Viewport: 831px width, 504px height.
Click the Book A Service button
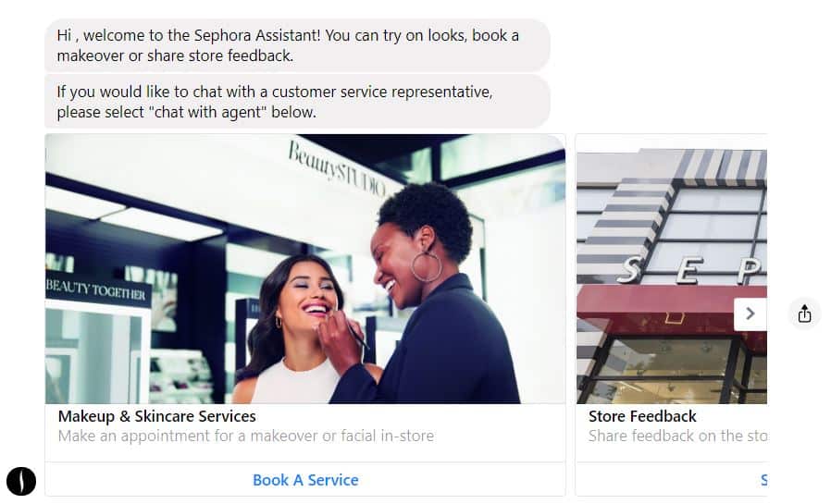point(305,480)
